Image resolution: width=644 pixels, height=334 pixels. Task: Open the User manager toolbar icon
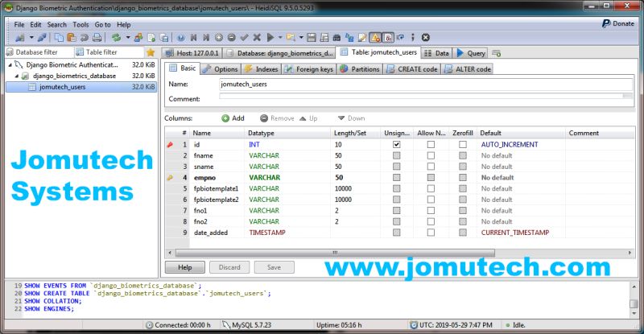pos(138,38)
